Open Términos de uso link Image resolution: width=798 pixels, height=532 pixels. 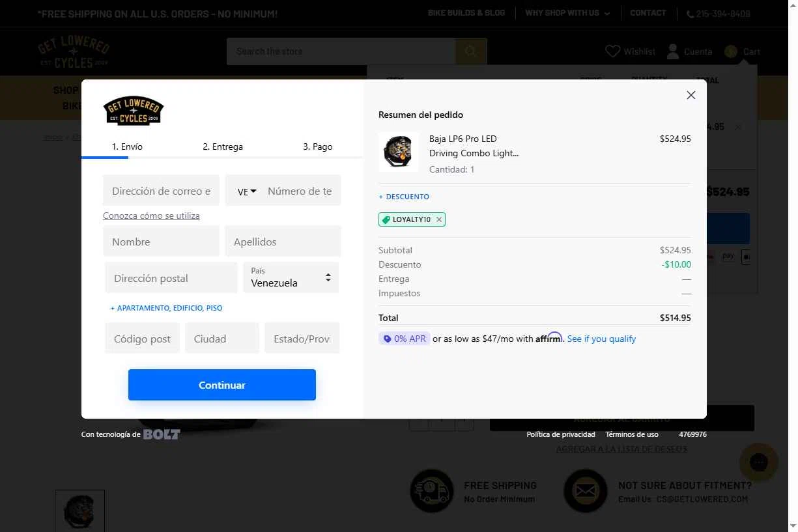[x=632, y=434]
